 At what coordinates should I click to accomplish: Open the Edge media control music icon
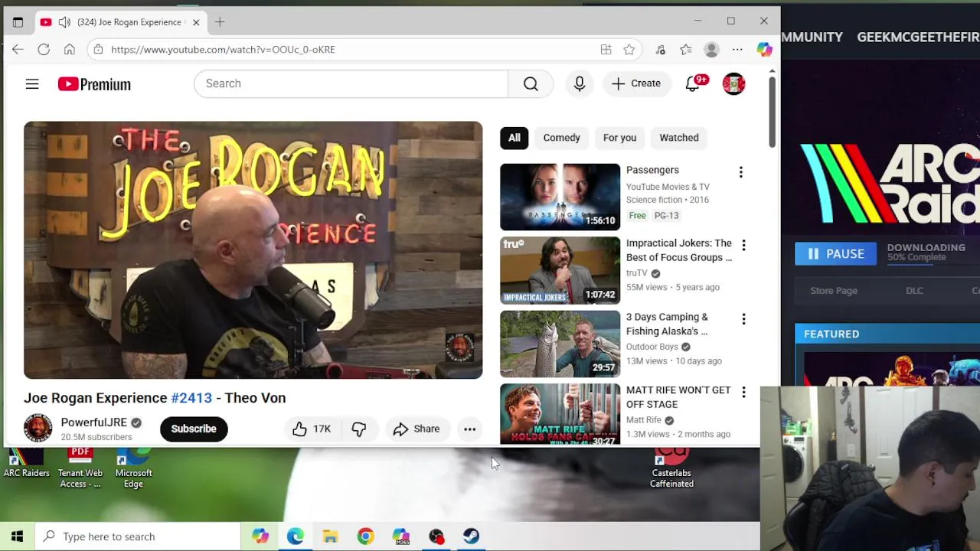(x=661, y=50)
